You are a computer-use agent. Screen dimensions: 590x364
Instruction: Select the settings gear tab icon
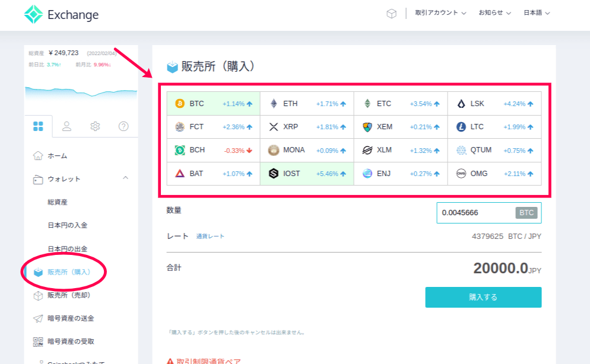click(95, 126)
